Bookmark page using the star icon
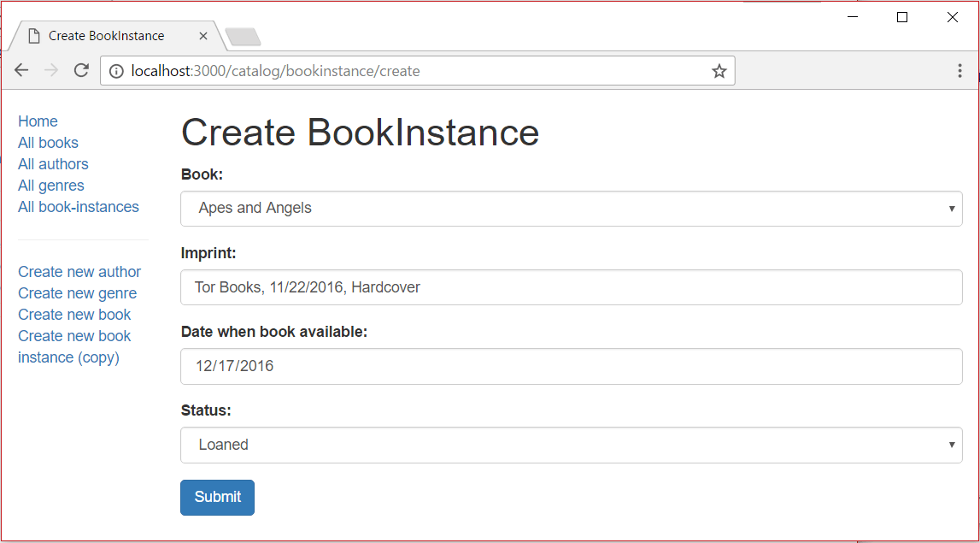 point(719,72)
